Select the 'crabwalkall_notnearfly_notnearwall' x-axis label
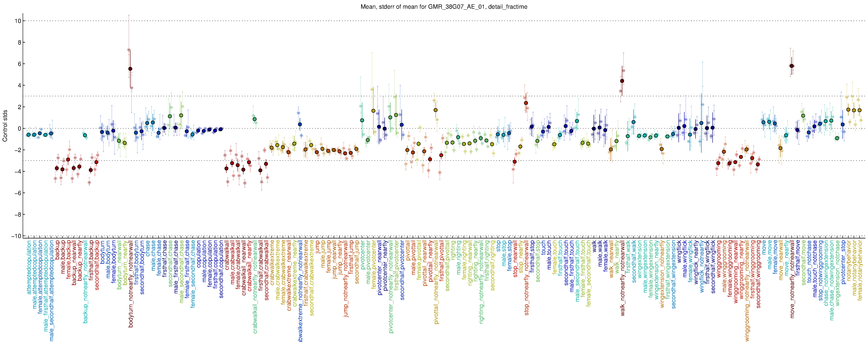This screenshot has height=342, width=868. point(255,287)
